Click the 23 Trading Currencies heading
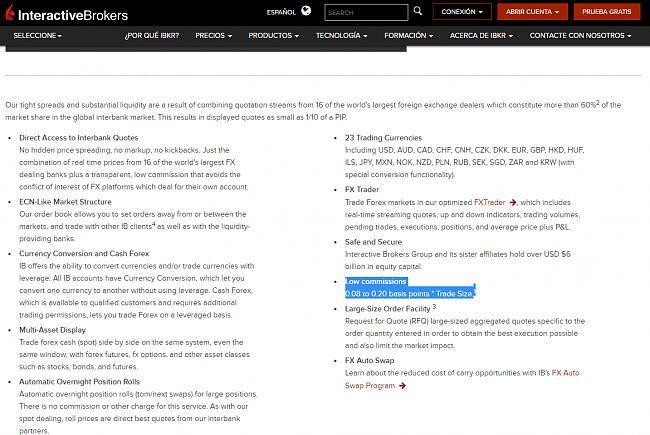 pos(383,138)
